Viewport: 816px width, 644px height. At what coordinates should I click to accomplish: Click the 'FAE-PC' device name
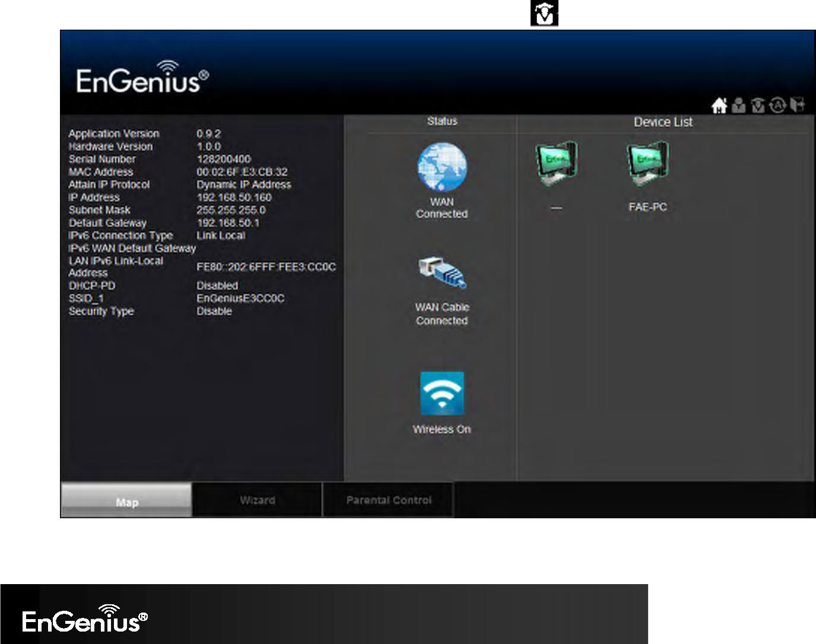(647, 207)
